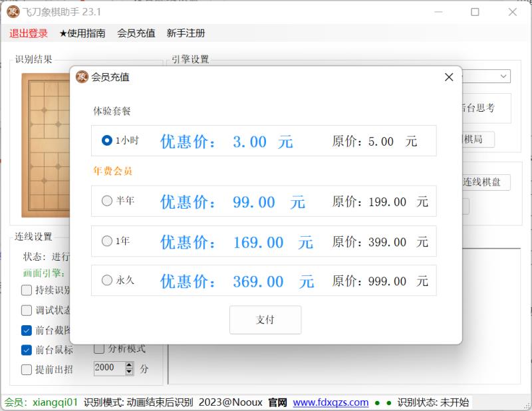Click the 2000 value spinner field
This screenshot has height=411, width=532.
[x=108, y=368]
